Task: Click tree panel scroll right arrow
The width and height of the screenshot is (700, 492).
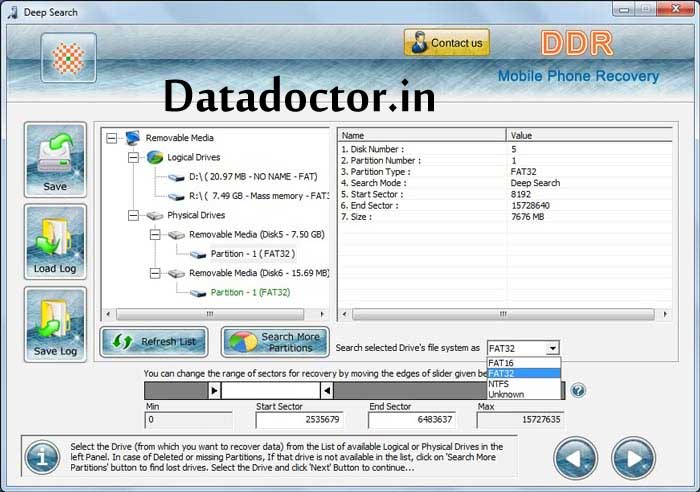Action: click(322, 314)
